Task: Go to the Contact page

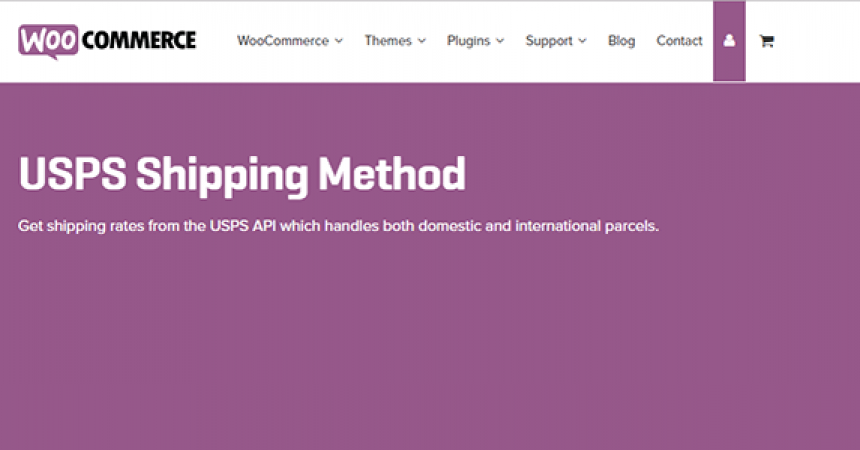Action: (x=679, y=41)
